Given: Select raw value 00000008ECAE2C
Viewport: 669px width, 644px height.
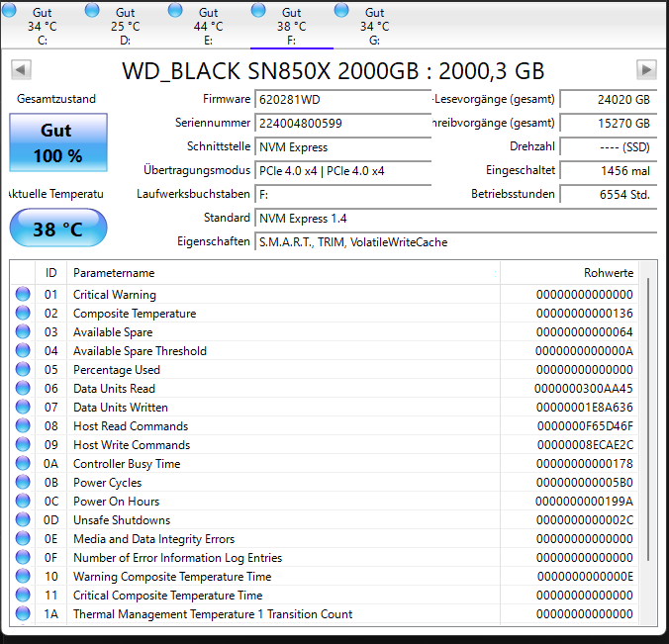Looking at the screenshot, I should [x=585, y=445].
